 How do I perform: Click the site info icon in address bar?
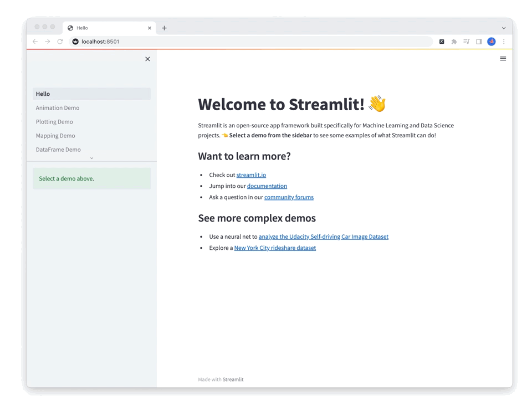pos(75,41)
